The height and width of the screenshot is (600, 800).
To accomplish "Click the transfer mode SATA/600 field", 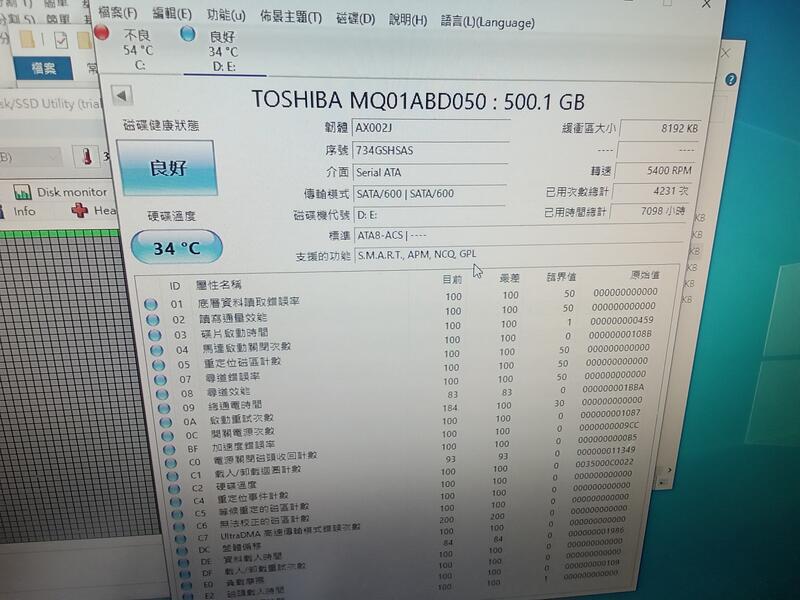I will point(429,193).
